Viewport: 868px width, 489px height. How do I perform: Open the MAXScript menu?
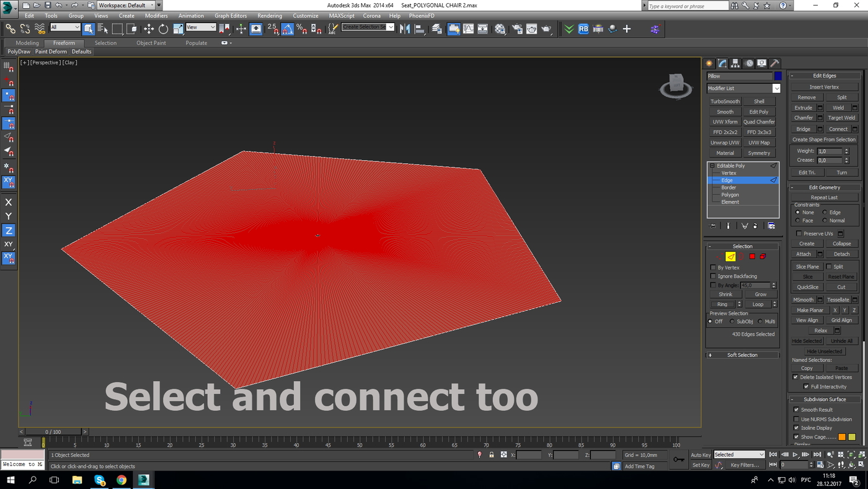click(342, 16)
